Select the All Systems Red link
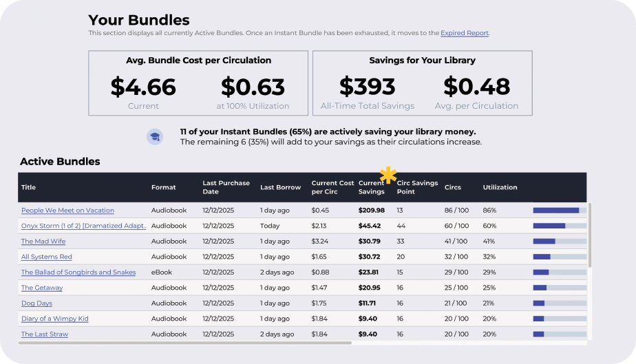This screenshot has height=364, width=636. 46,257
